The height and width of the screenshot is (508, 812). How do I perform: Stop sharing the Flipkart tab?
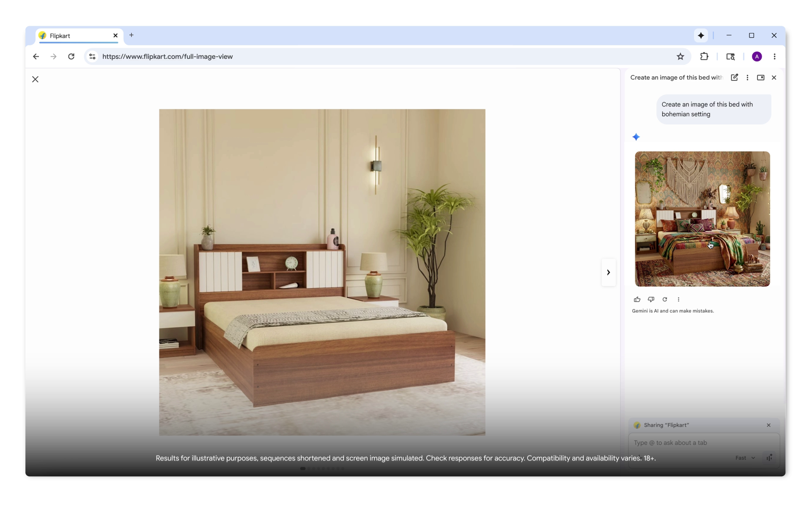[768, 425]
